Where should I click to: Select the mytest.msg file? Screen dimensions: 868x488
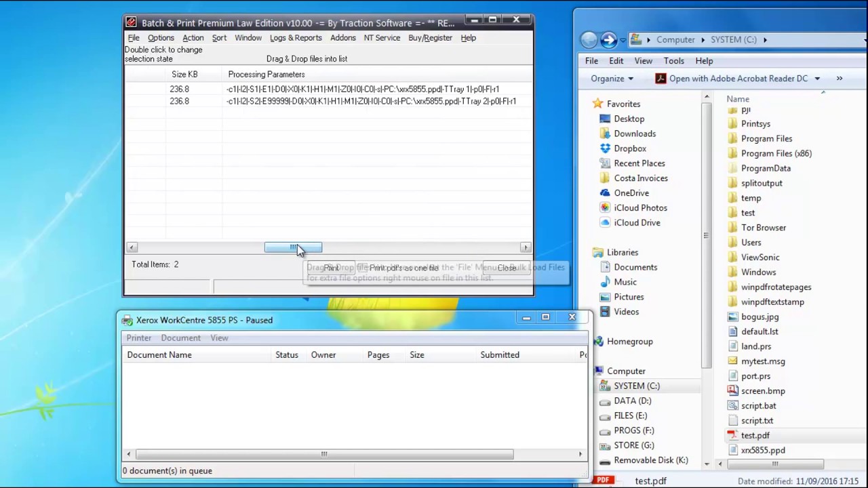point(763,361)
